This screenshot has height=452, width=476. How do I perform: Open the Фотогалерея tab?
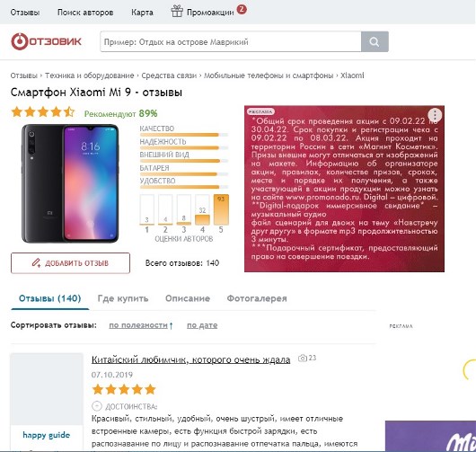click(x=257, y=298)
